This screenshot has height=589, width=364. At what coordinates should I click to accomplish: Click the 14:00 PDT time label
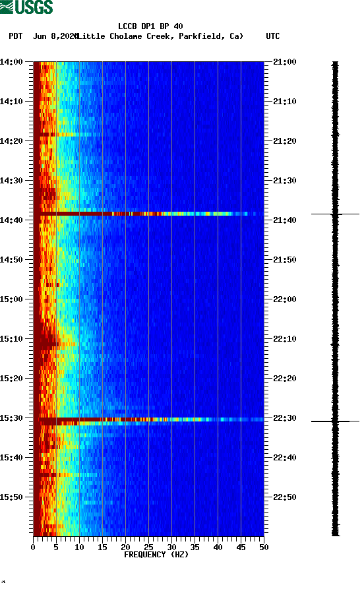click(x=11, y=61)
